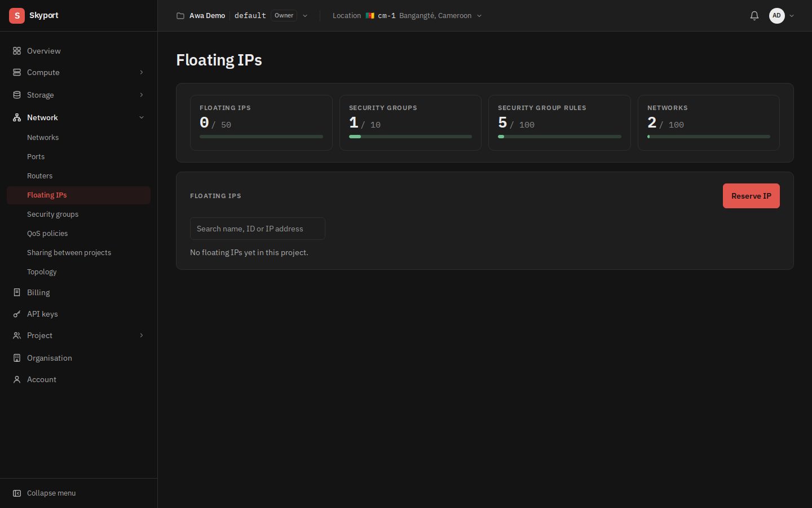Viewport: 812px width, 508px height.
Task: Click the Collapse menu panel icon
Action: (x=17, y=493)
